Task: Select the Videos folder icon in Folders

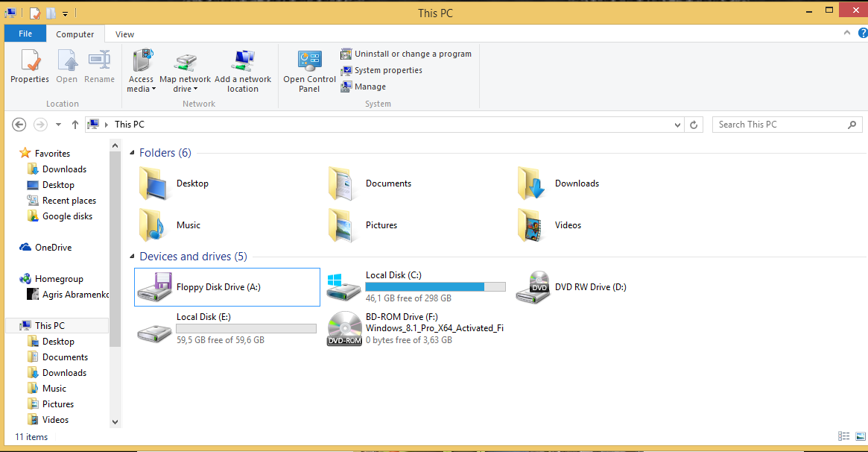Action: point(530,225)
